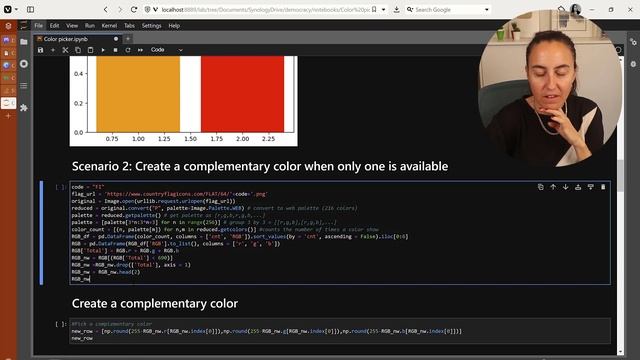Open the Tabs menu
Image resolution: width=640 pixels, height=360 pixels.
click(129, 26)
